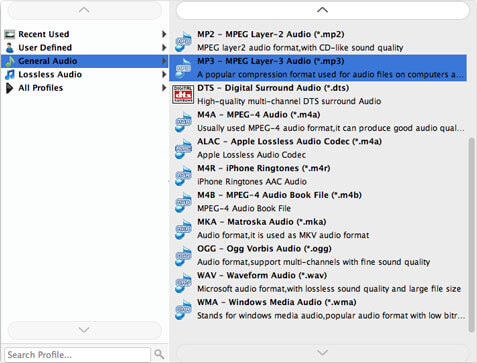Image resolution: width=477 pixels, height=363 pixels.
Task: Click category list scroll-up chevron
Action: coord(84,11)
